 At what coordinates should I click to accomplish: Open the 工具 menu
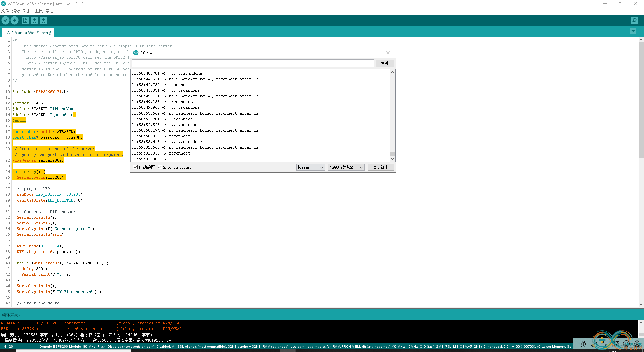click(39, 11)
